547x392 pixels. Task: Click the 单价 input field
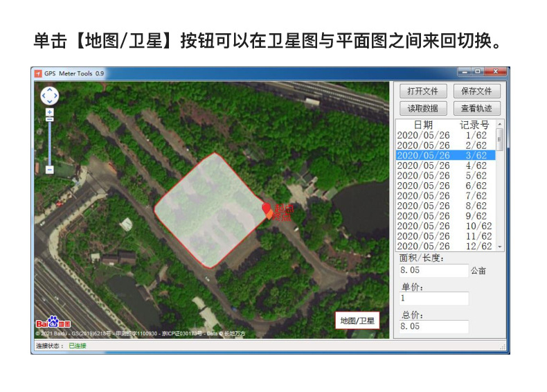[x=433, y=299]
